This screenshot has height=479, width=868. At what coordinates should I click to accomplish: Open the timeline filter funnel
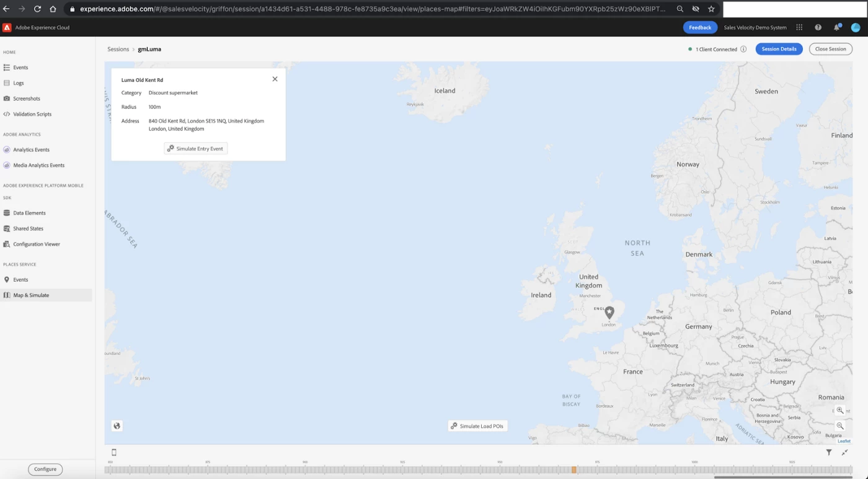click(829, 452)
